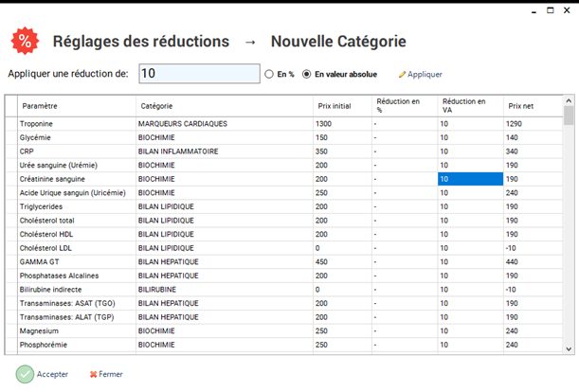
Task: Click the Cholésterol LDL initial price cell
Action: [341, 248]
